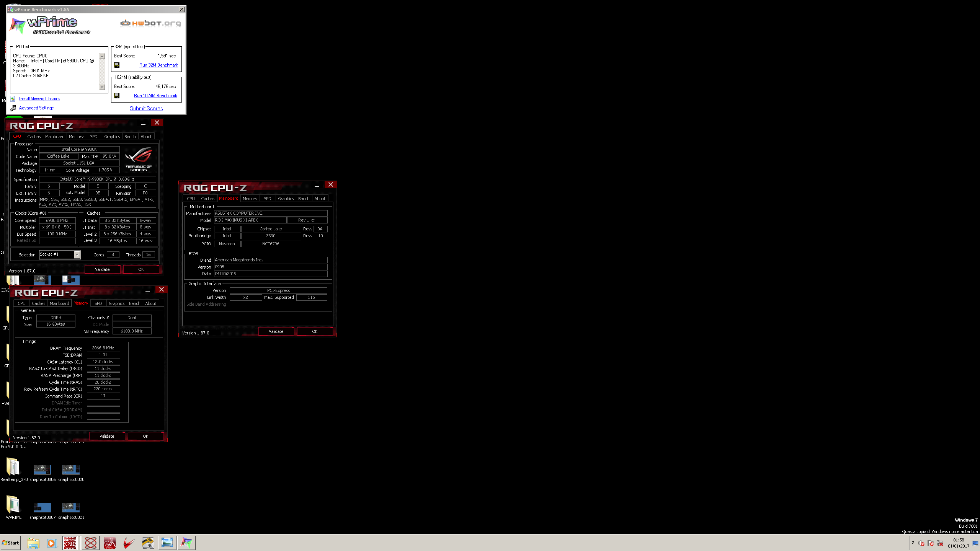980x551 pixels.
Task: Open Caches tab in top CPU-Z window
Action: pos(34,137)
